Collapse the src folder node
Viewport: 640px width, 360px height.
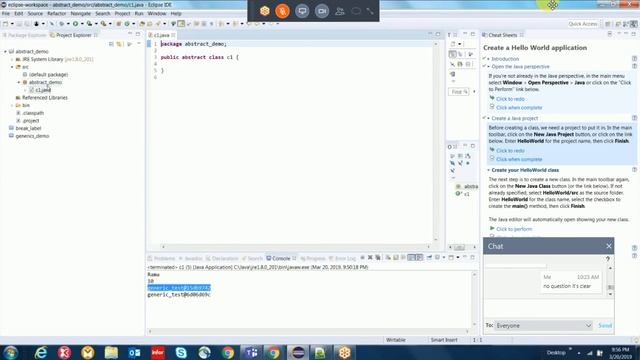(12, 67)
